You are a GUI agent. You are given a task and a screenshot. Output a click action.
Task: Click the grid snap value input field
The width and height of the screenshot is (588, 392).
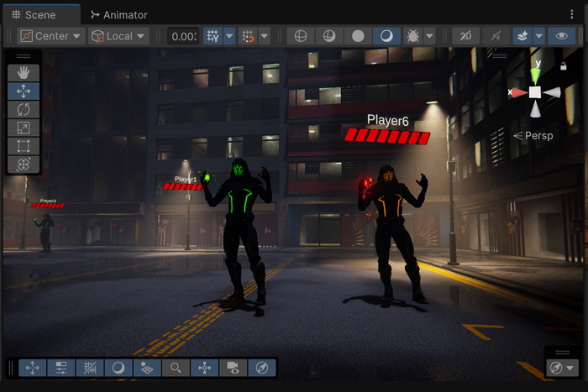click(x=183, y=36)
